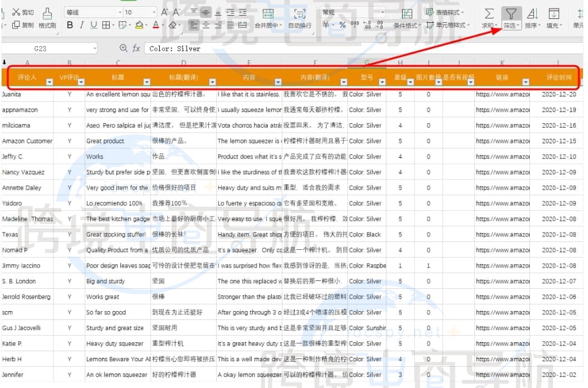Click the cell borders grid icon
Screen dimensions: 588x388
click(x=106, y=25)
